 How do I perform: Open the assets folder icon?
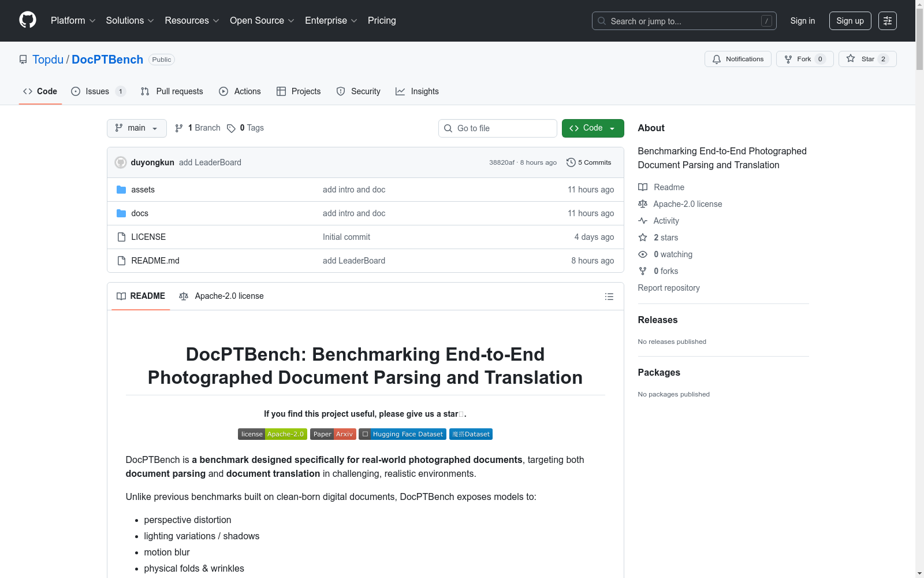point(121,190)
